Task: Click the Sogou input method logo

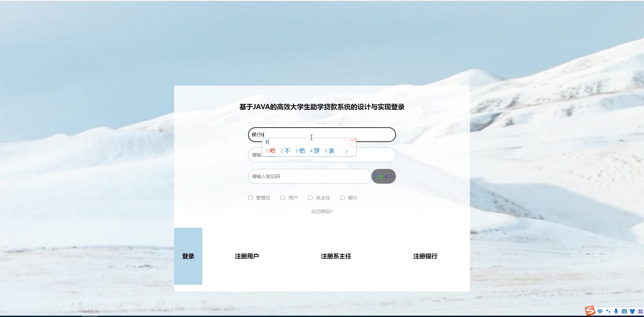Action: (x=590, y=311)
